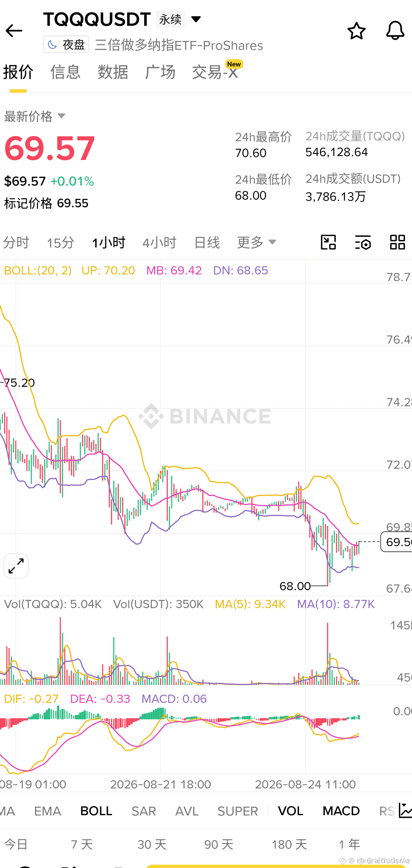Tap the back arrow icon
The image size is (412, 868).
pos(14,31)
